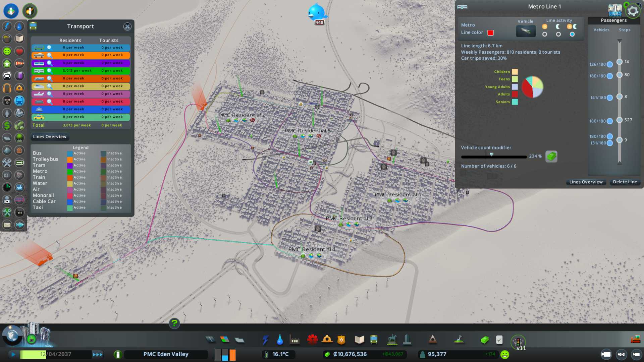Open the crime masked-face info view
644x362 pixels.
click(7, 101)
